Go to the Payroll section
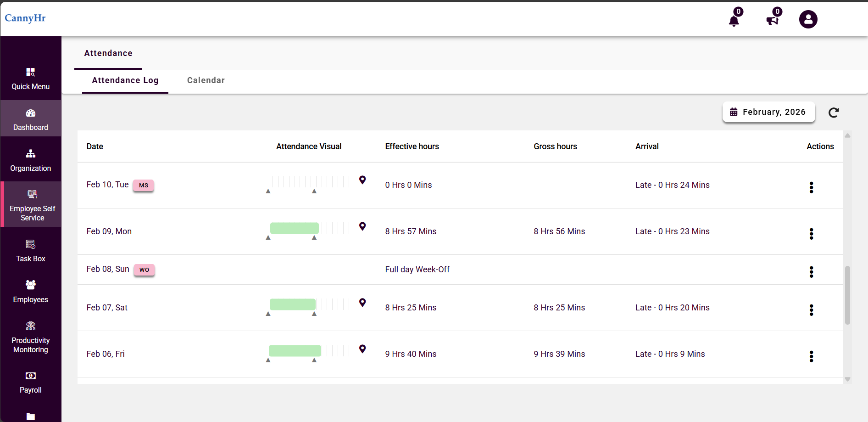Screen dimensions: 868x422 pos(30,382)
